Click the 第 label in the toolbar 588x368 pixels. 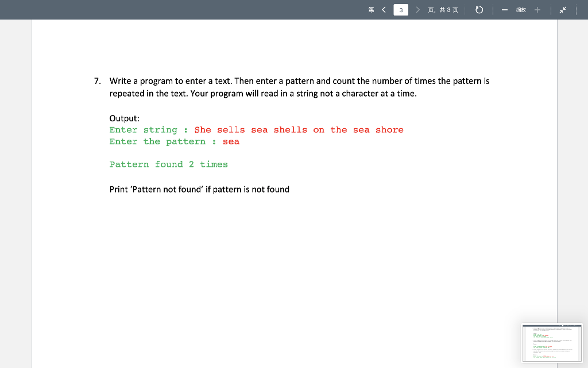[371, 9]
